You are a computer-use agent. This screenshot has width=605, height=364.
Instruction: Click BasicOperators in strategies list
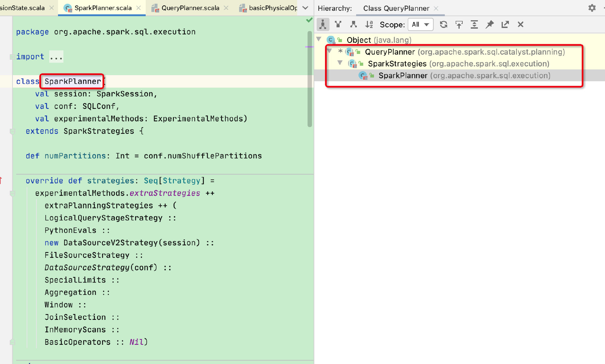pyautogui.click(x=78, y=342)
